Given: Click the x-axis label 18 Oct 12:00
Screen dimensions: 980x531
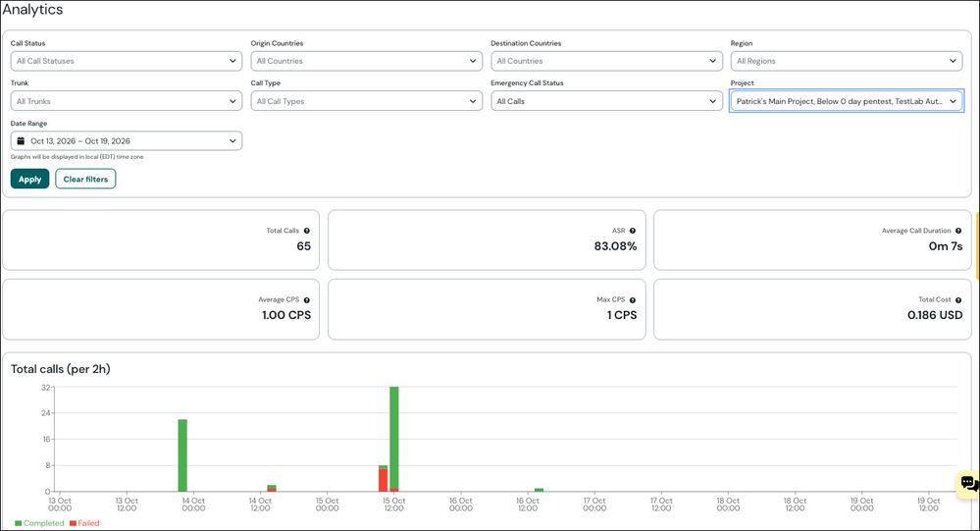Looking at the screenshot, I should coord(795,504).
